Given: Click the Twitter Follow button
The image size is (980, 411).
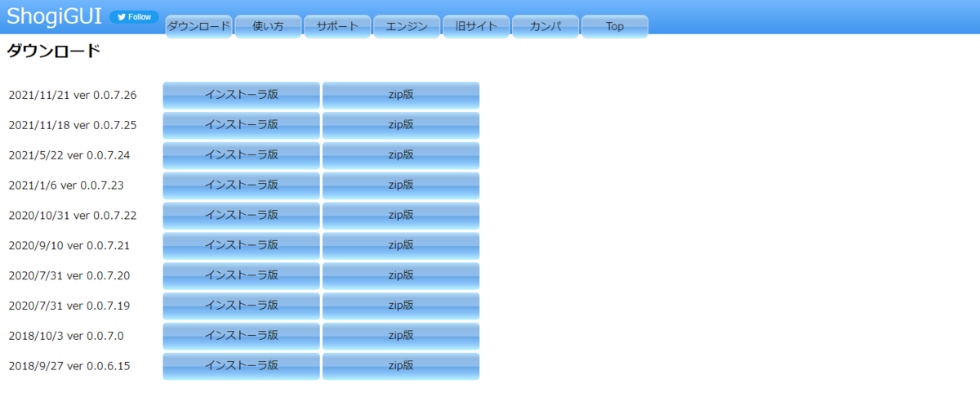Looking at the screenshot, I should (134, 17).
